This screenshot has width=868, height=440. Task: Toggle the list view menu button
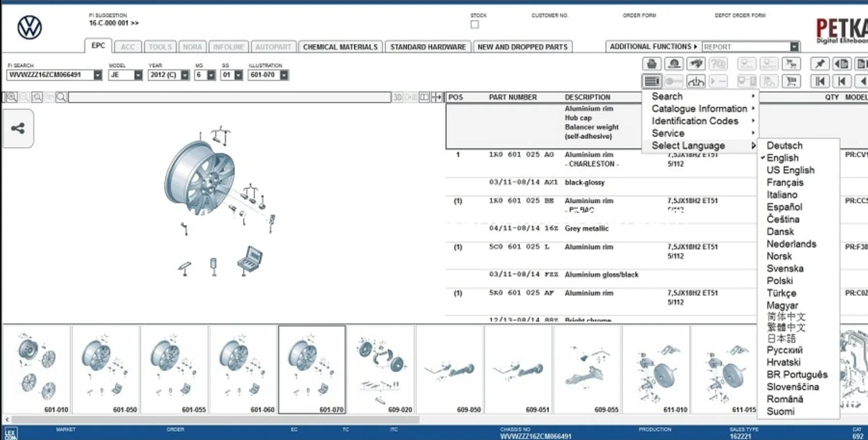[652, 81]
